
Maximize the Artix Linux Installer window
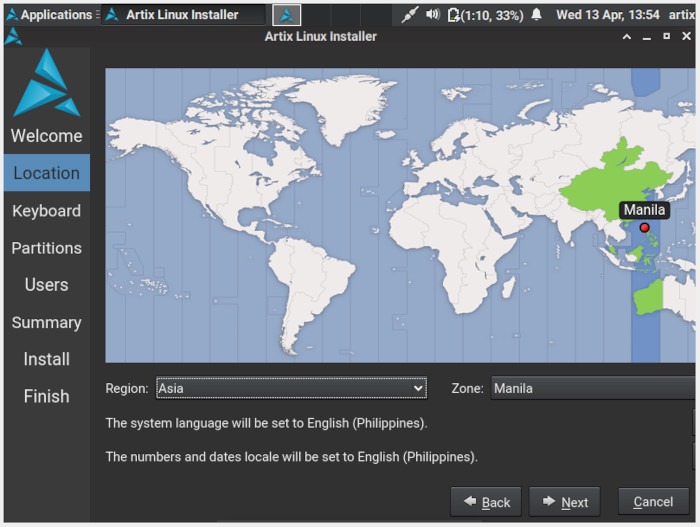(x=667, y=36)
